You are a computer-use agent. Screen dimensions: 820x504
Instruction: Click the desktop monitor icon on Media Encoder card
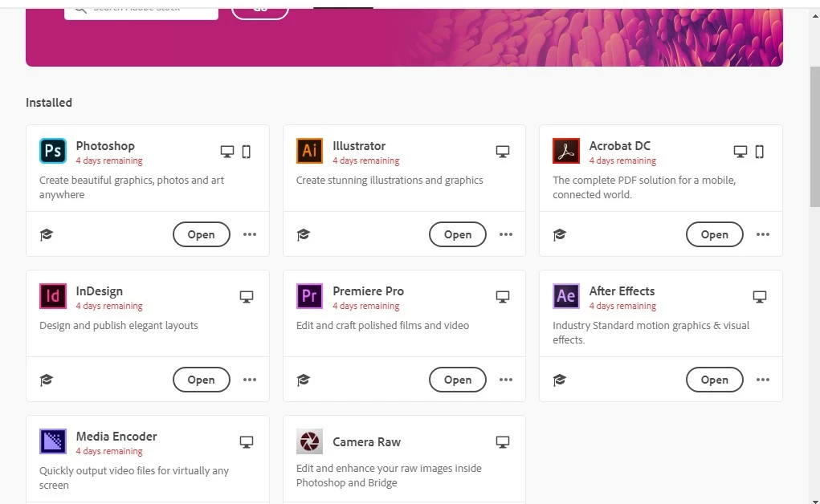pos(247,442)
